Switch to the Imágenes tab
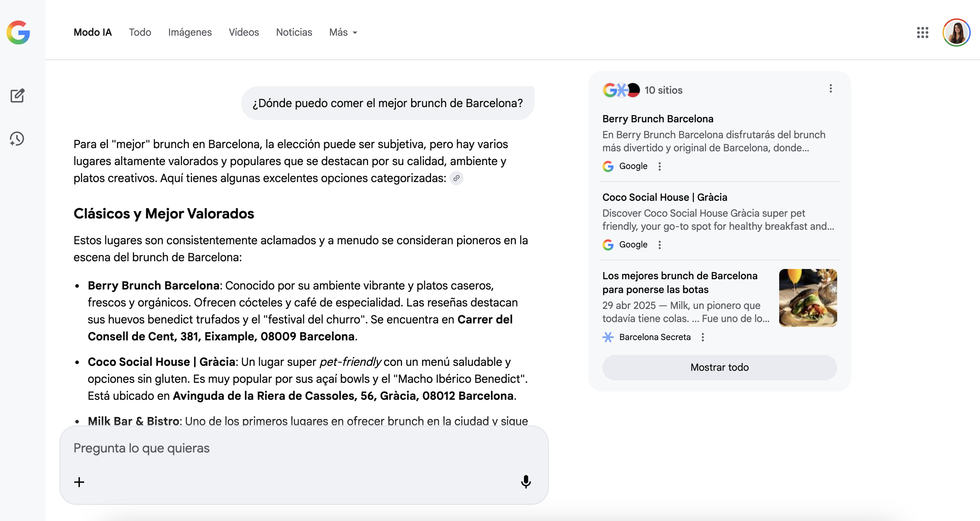Image resolution: width=980 pixels, height=521 pixels. pos(190,32)
